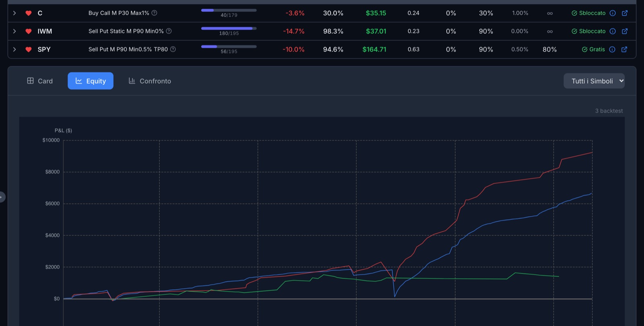Screen dimensions: 644x326
Task: Click the $35.15 value in C row
Action: [x=376, y=13]
